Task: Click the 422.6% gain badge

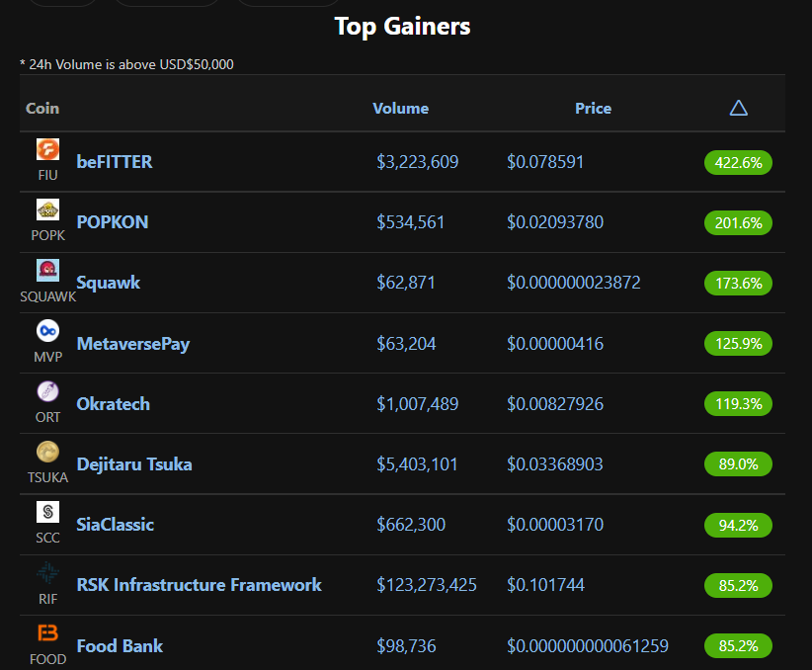Action: tap(738, 163)
